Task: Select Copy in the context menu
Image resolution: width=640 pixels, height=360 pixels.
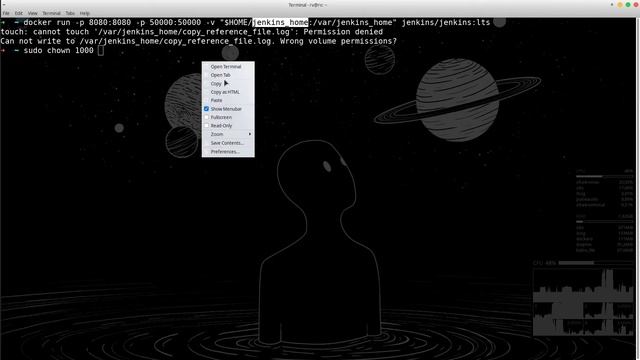Action: [228, 84]
